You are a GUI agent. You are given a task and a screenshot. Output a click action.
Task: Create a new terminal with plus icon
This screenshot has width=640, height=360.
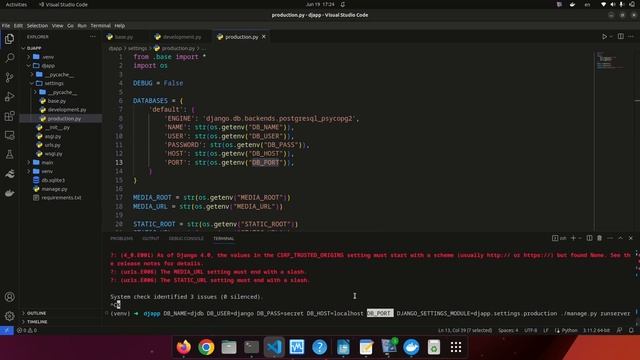point(573,238)
